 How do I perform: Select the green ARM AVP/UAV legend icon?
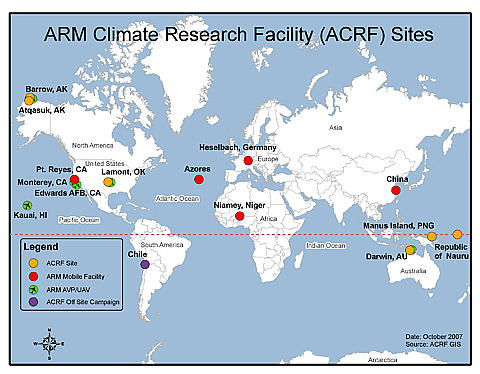click(33, 289)
